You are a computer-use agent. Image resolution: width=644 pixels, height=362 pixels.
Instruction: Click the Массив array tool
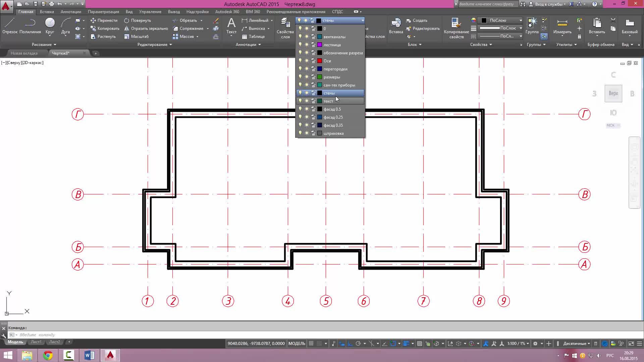pyautogui.click(x=183, y=37)
